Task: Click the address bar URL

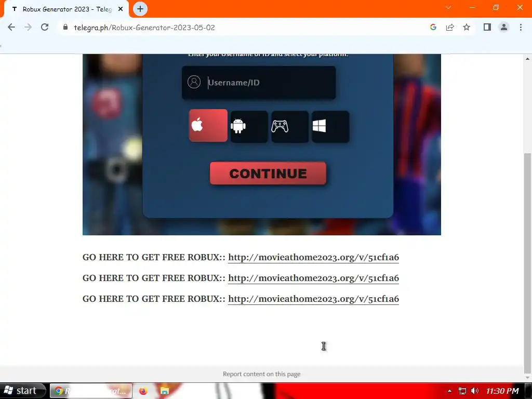Action: tap(144, 28)
